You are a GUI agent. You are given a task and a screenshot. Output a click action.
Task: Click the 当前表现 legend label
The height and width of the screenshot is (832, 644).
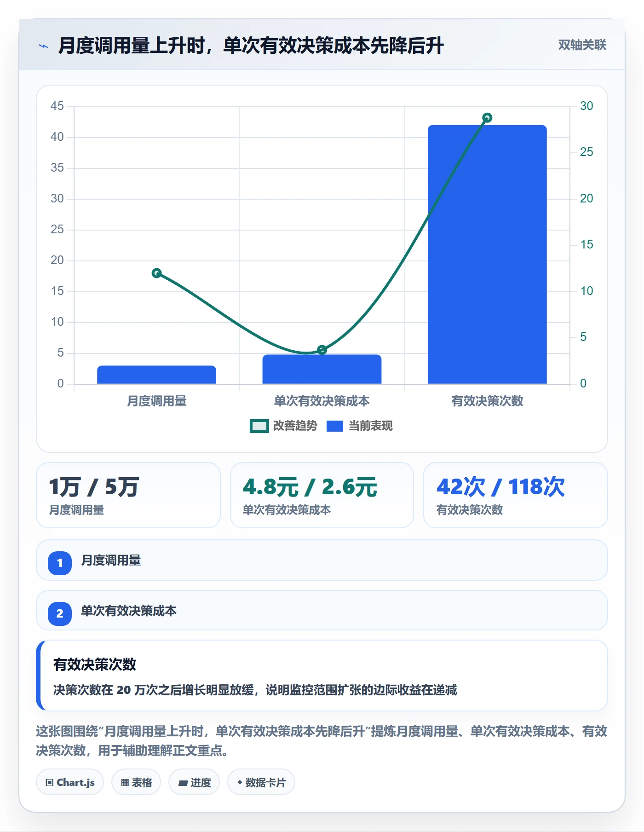pos(370,426)
